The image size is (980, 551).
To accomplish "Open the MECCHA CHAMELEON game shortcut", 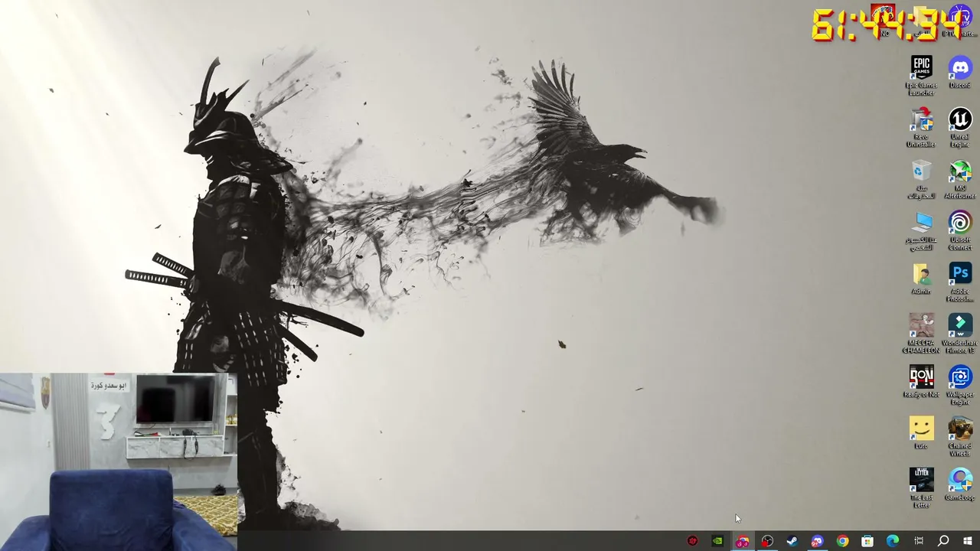I will pos(921,334).
